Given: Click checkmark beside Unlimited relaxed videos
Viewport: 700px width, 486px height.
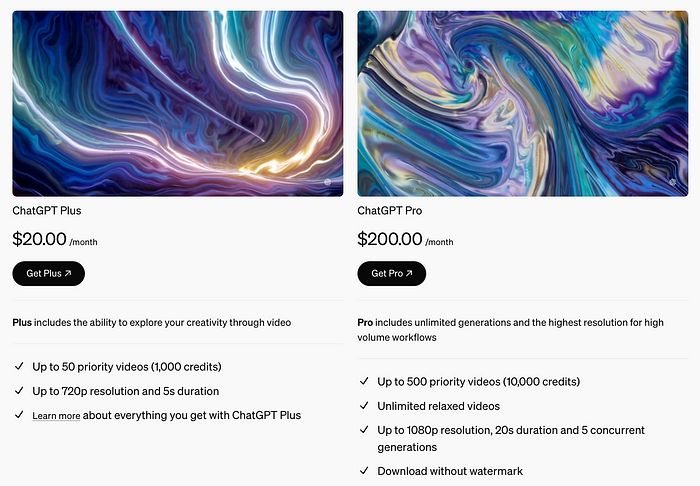Looking at the screenshot, I should (x=364, y=405).
